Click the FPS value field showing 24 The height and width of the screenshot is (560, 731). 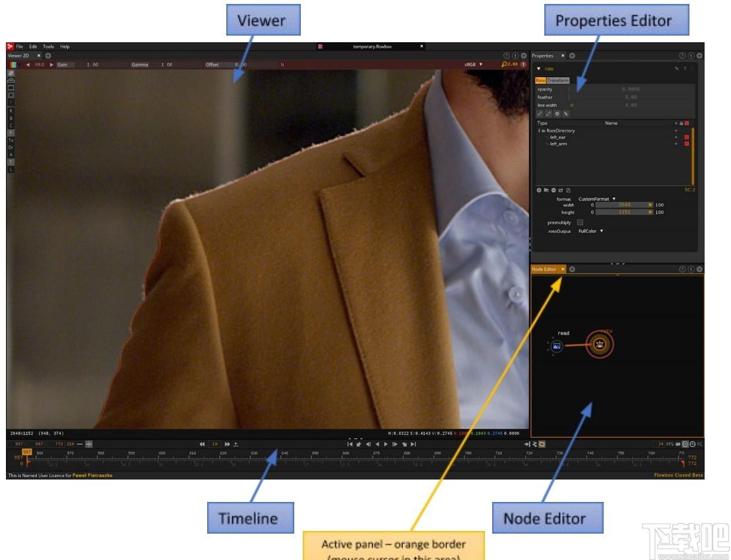click(x=660, y=445)
